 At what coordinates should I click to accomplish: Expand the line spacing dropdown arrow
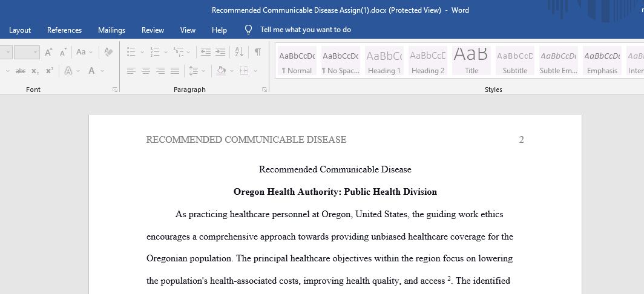pos(203,71)
